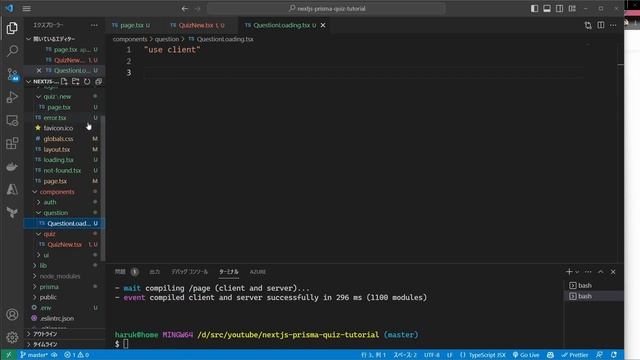Go back with the navigation arrow
Image resolution: width=640 pixels, height=360 pixels.
(185, 8)
